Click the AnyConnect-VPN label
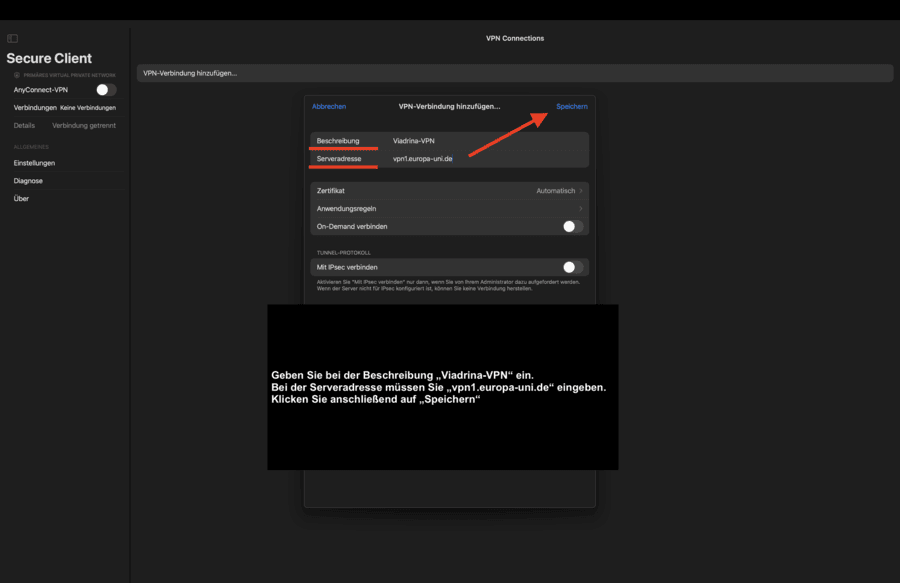The image size is (900, 583). [x=41, y=90]
